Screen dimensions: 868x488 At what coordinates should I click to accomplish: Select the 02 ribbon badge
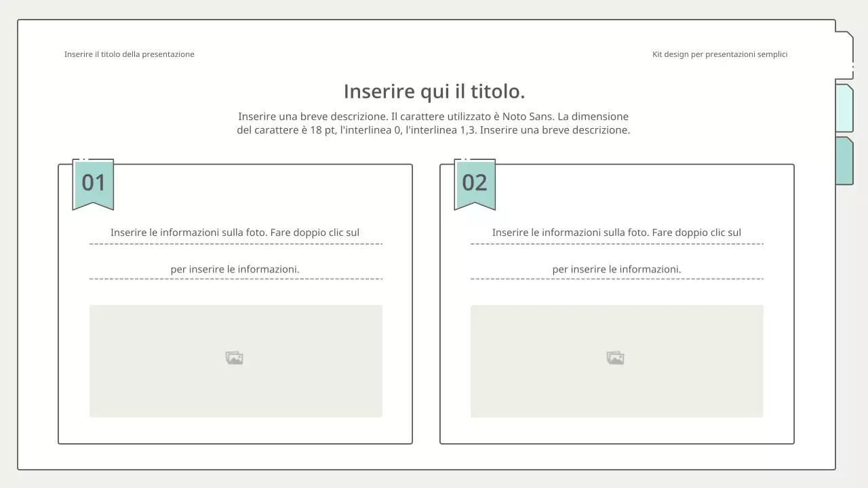tap(475, 183)
